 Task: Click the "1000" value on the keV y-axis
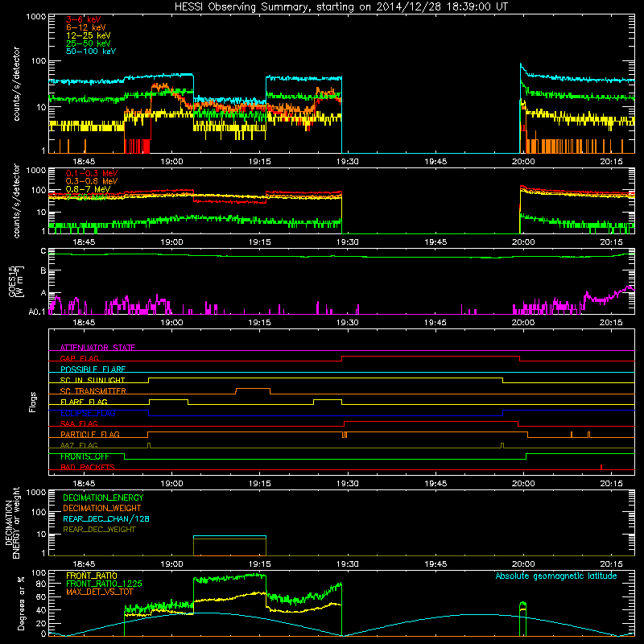[x=36, y=17]
